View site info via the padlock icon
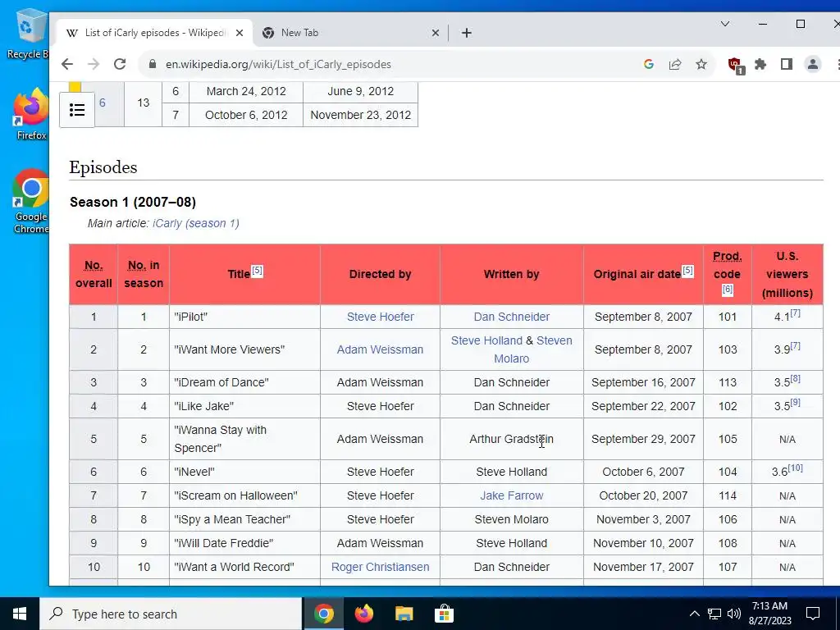This screenshot has width=840, height=630. (153, 64)
